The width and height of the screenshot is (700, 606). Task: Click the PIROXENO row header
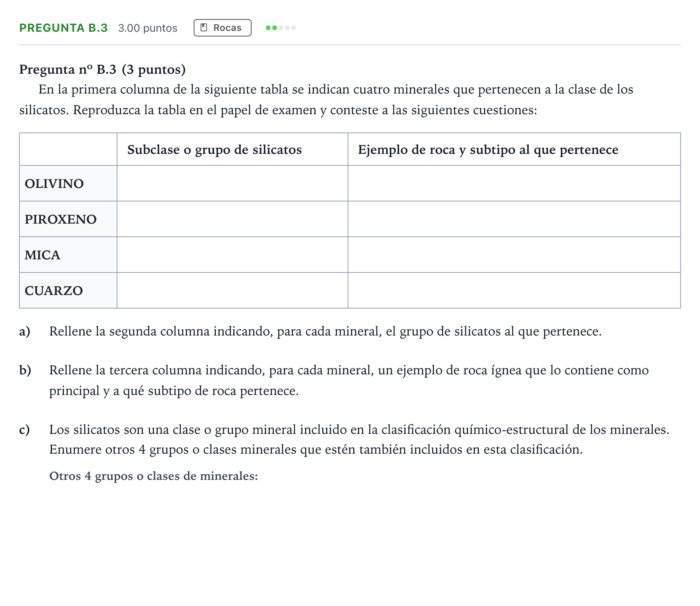(x=68, y=219)
